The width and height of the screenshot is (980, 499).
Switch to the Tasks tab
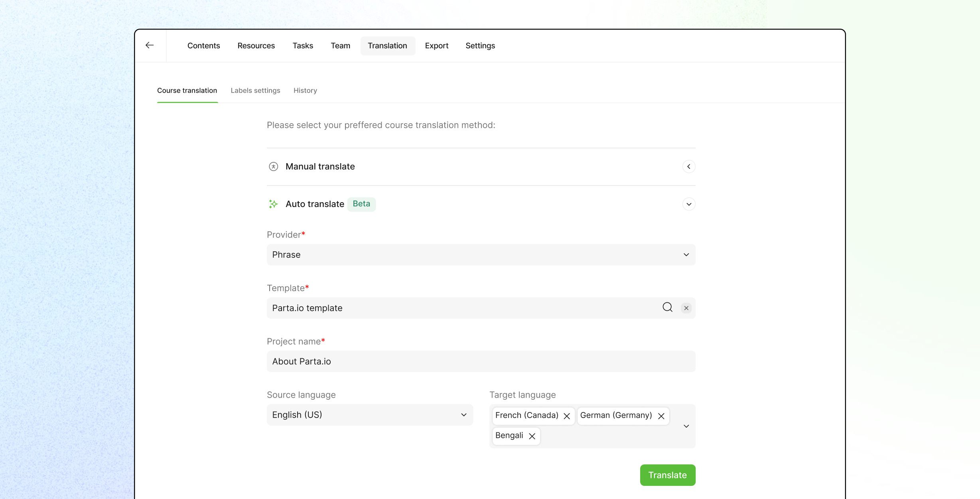tap(303, 45)
